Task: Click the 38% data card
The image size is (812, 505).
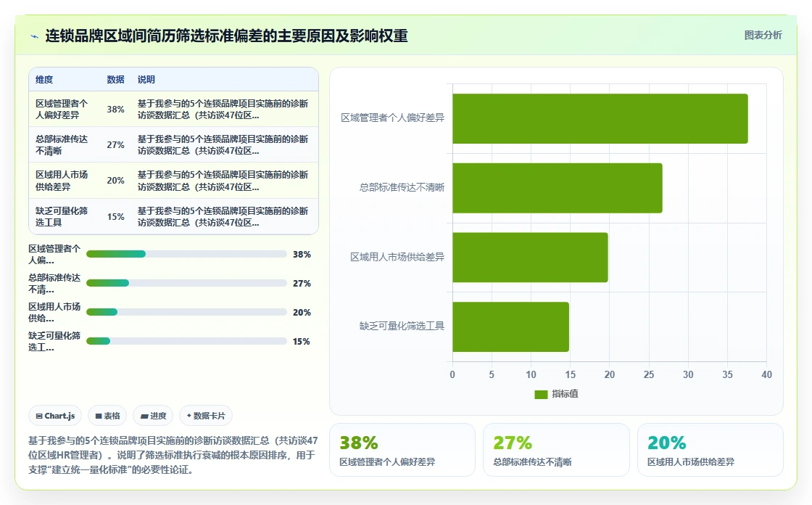Action: click(402, 450)
